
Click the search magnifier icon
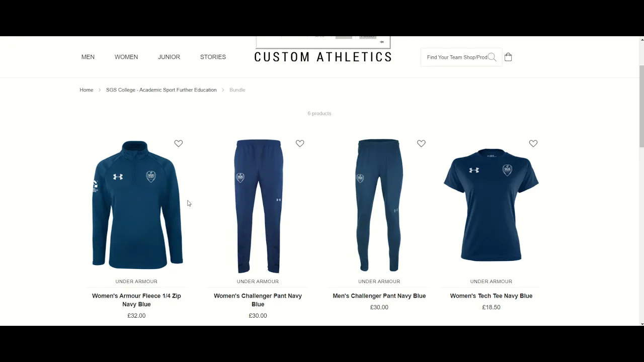point(492,57)
